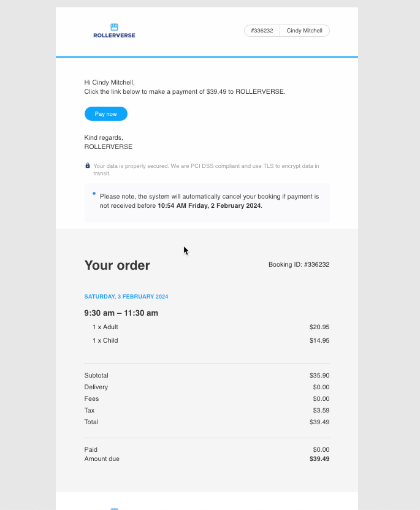Select the $20.95 Adult price

(319, 327)
